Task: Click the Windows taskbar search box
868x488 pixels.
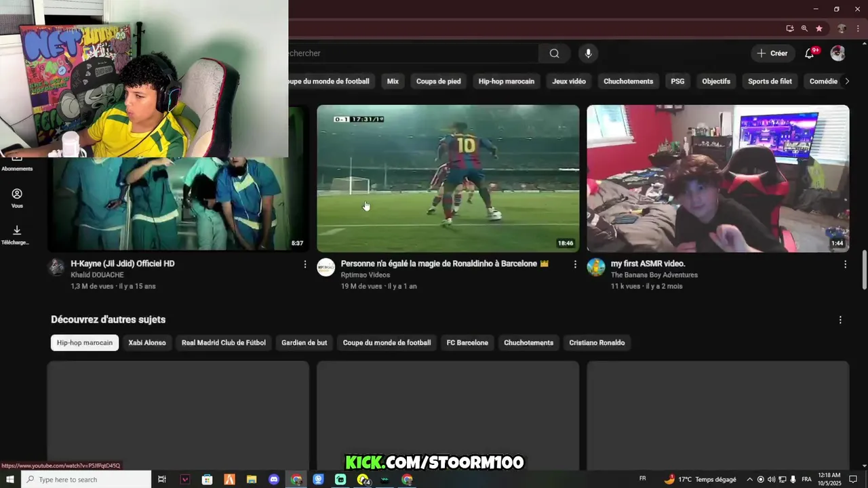Action: [86, 479]
